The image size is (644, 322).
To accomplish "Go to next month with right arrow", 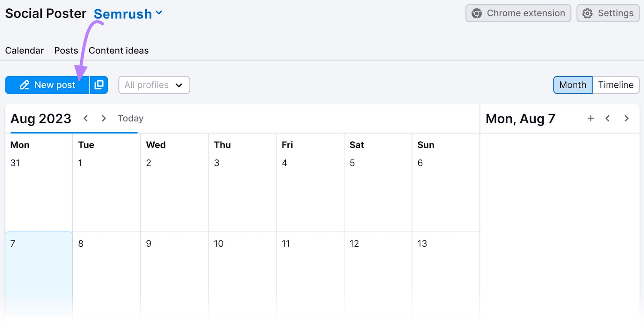I will (103, 118).
